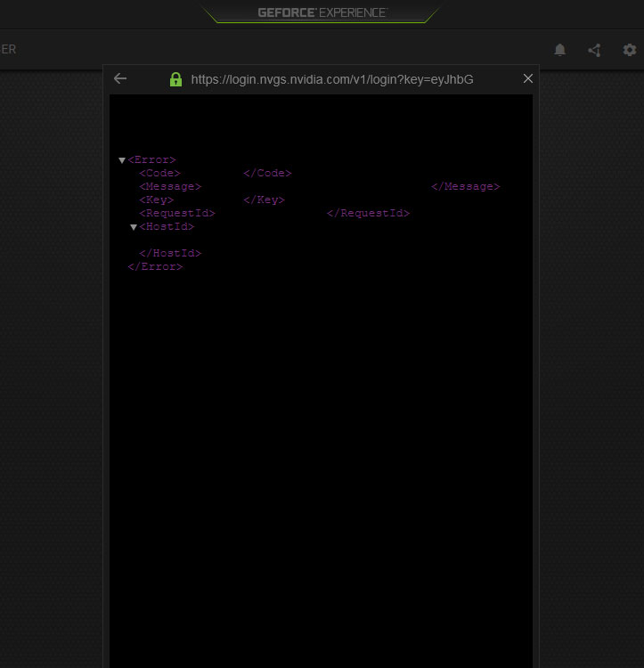This screenshot has width=644, height=668.
Task: Click the closing Error tag
Action: coord(155,266)
